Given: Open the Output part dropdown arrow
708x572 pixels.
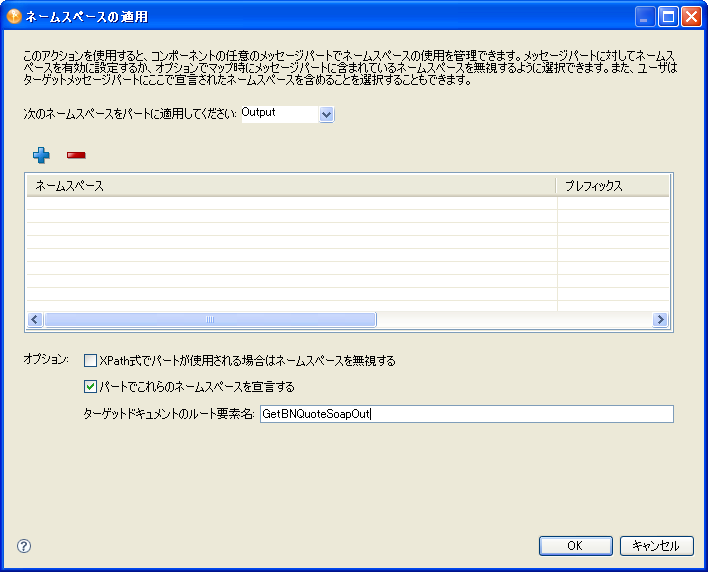Looking at the screenshot, I should click(x=326, y=115).
